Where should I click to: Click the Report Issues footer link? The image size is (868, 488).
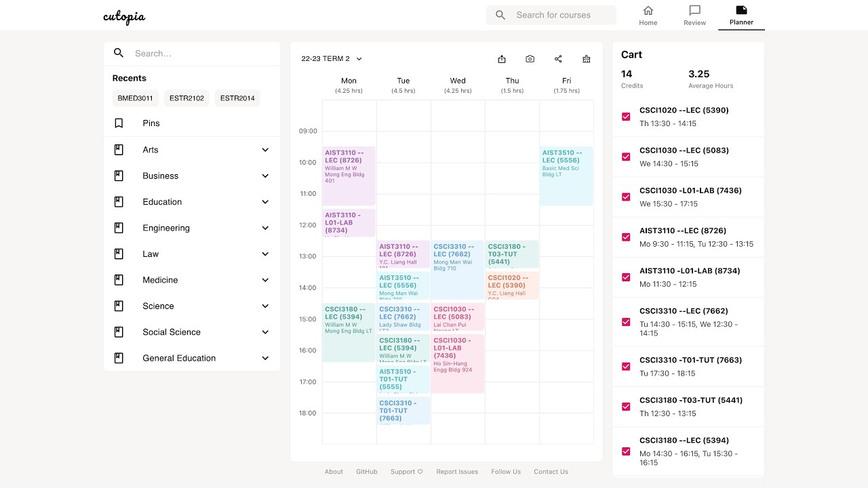click(x=457, y=472)
